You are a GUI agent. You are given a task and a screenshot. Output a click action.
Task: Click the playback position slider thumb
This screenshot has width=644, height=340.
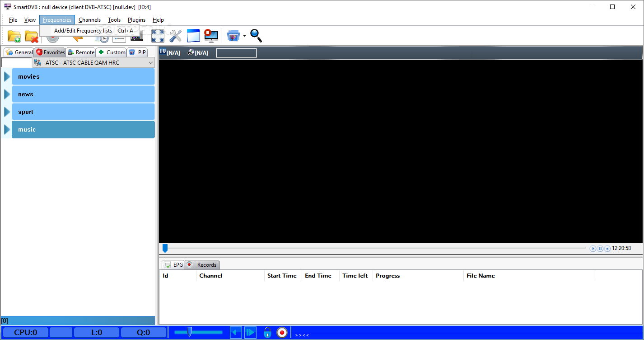[165, 248]
